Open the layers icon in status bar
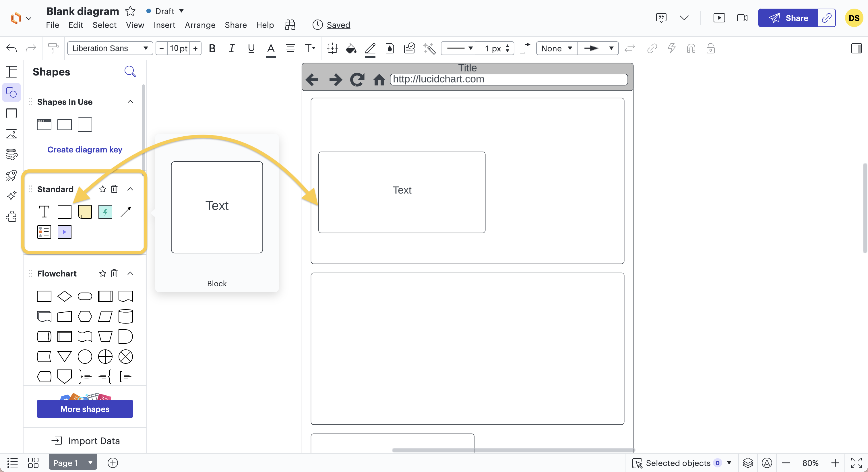 748,463
